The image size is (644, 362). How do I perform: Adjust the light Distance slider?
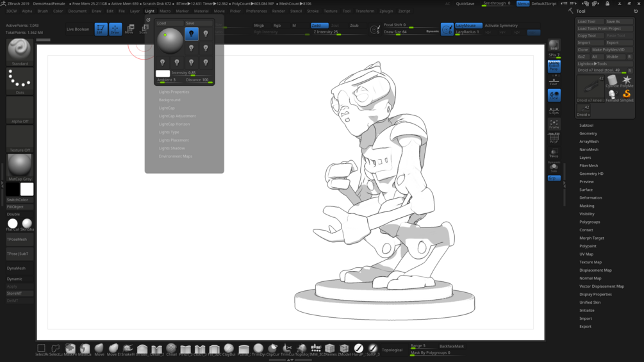coord(199,80)
